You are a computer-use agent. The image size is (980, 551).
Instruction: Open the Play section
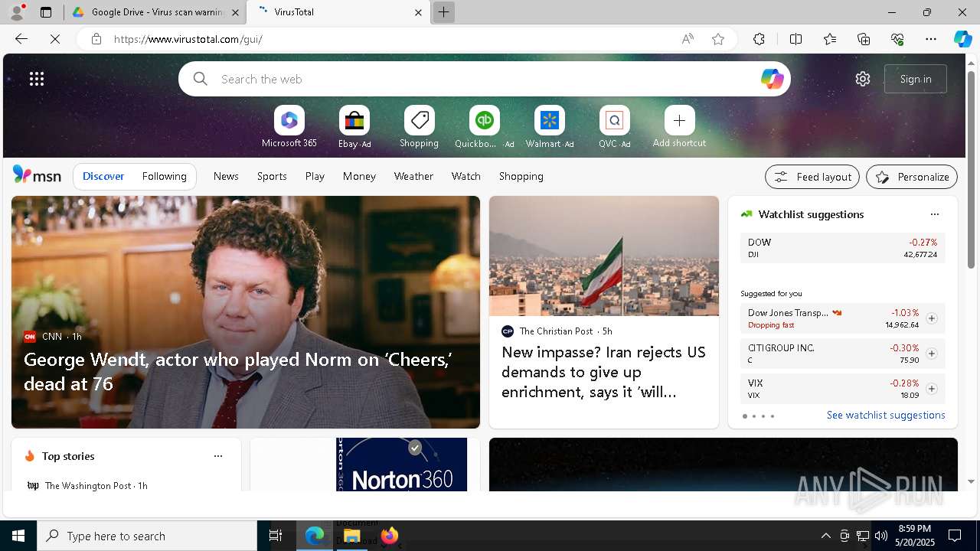pyautogui.click(x=315, y=176)
